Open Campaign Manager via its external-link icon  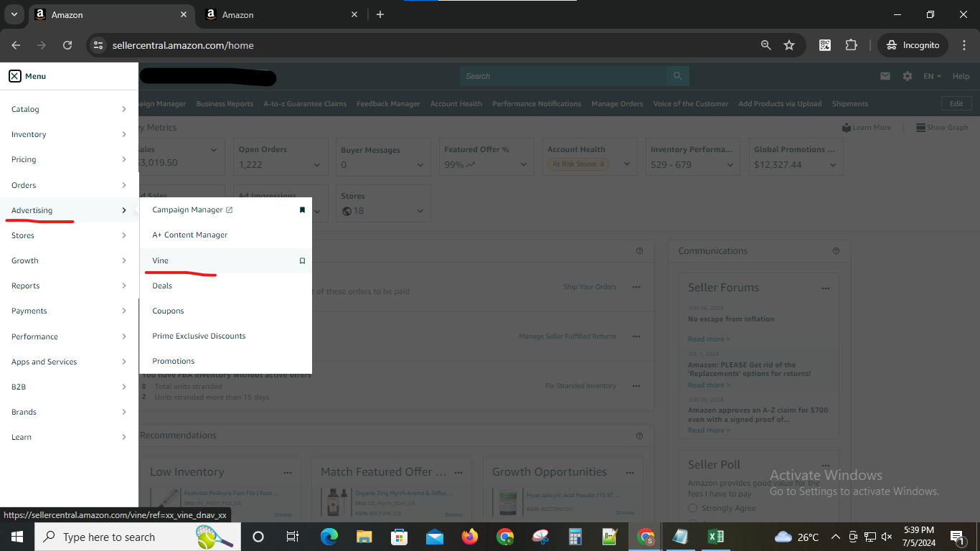tap(229, 209)
